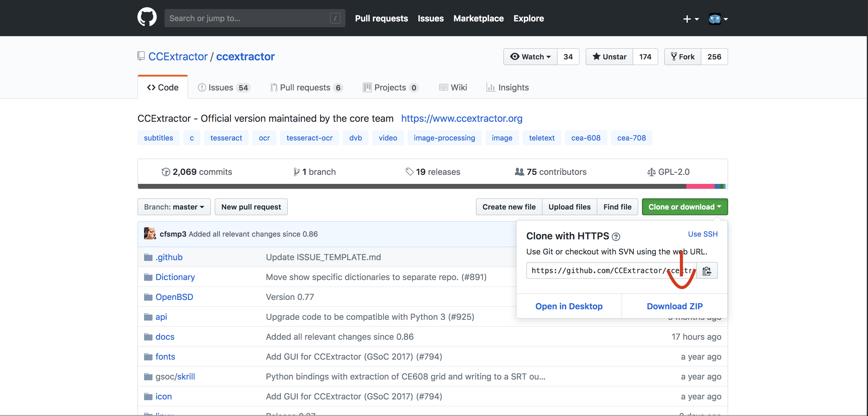Click the Fork button
This screenshot has width=868, height=416.
pos(683,57)
